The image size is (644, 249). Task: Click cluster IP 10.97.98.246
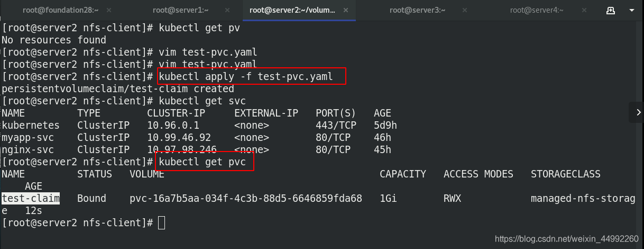pyautogui.click(x=182, y=150)
